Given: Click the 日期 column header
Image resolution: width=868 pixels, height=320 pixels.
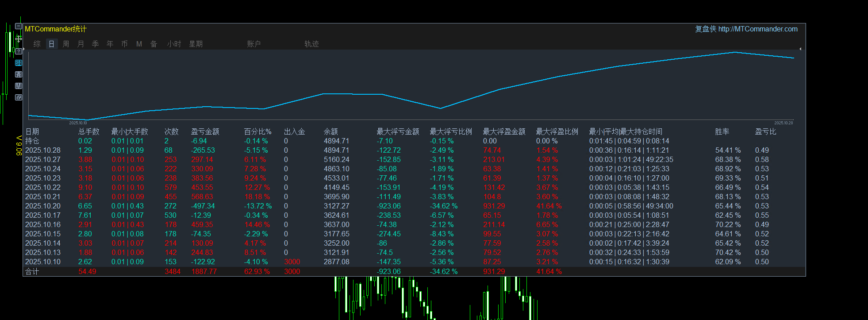Looking at the screenshot, I should pos(32,131).
